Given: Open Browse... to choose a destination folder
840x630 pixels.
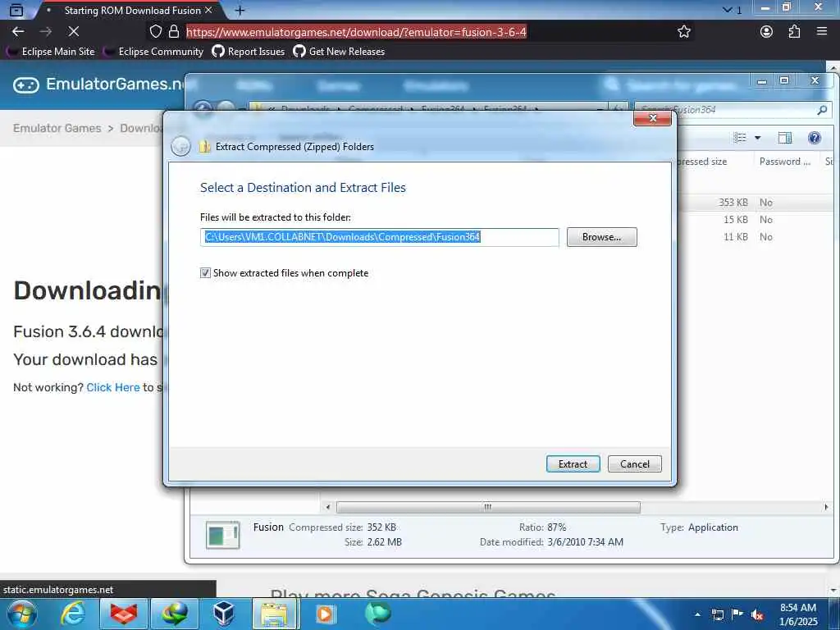Looking at the screenshot, I should point(601,237).
